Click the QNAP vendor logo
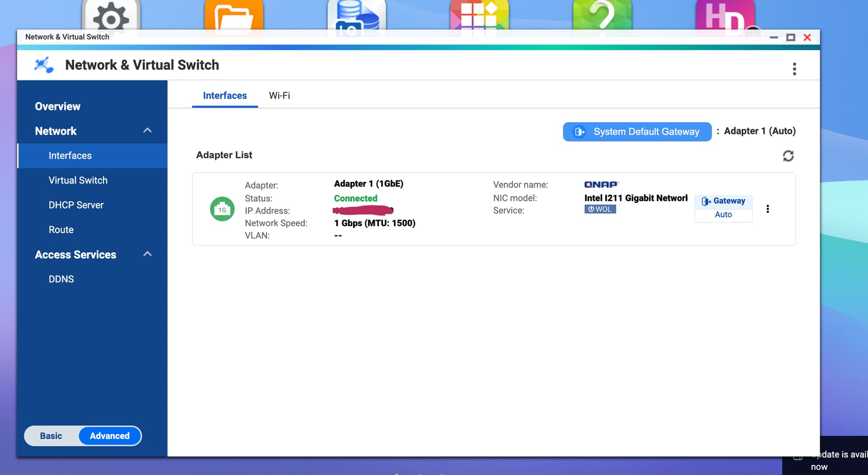 click(x=601, y=185)
